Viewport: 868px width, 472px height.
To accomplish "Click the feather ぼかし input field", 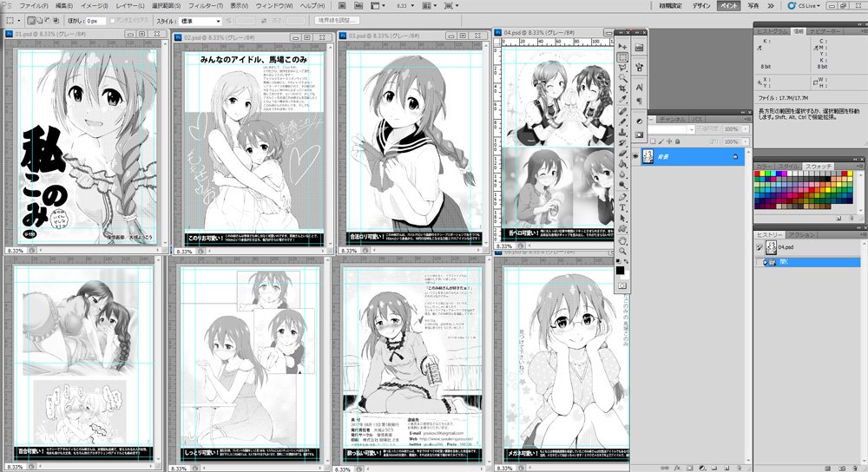I will pyautogui.click(x=95, y=21).
